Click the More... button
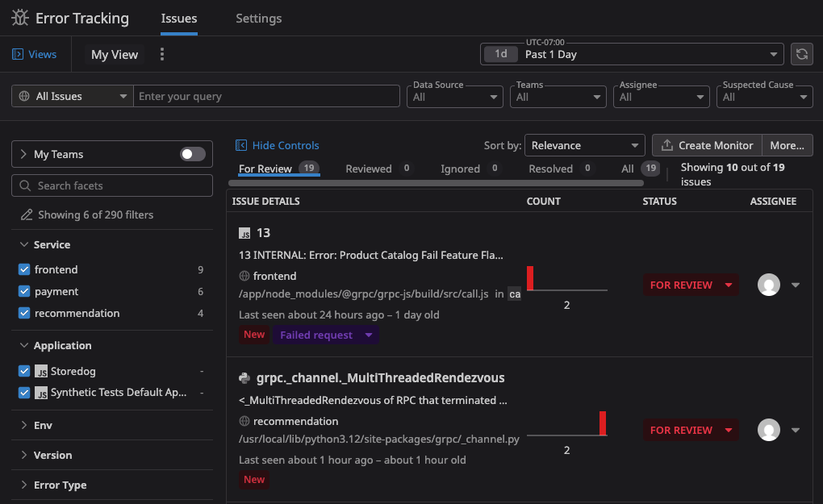The image size is (823, 504). click(787, 145)
